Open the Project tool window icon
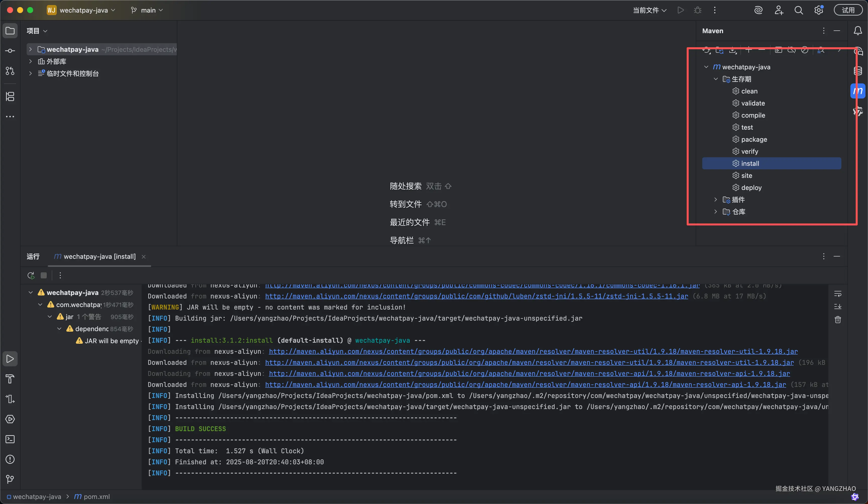Image resolution: width=868 pixels, height=504 pixels. coord(10,31)
